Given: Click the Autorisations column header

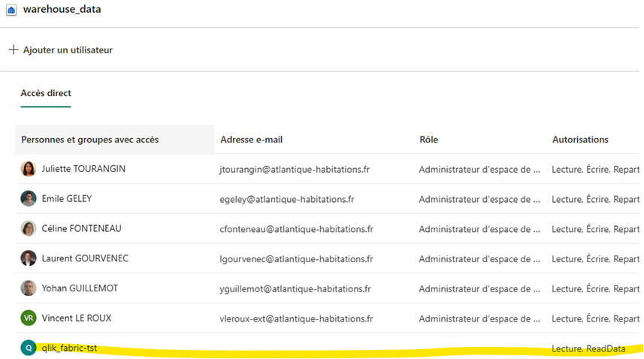Looking at the screenshot, I should [x=580, y=140].
